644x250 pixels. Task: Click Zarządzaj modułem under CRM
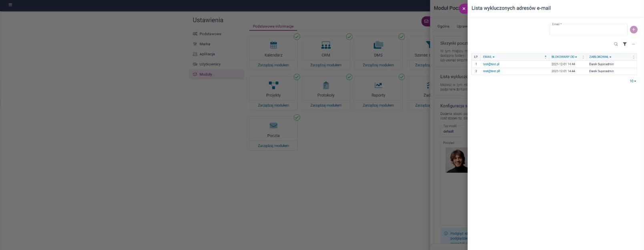tap(326, 65)
